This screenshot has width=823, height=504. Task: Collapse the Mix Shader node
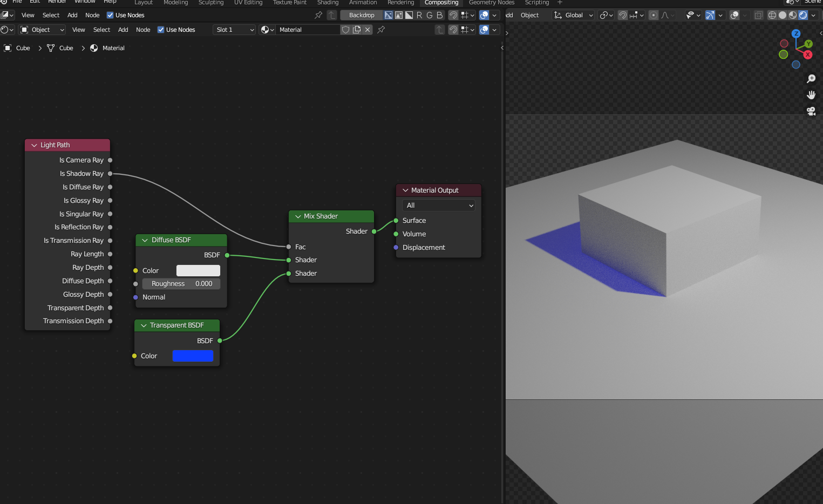pyautogui.click(x=298, y=216)
